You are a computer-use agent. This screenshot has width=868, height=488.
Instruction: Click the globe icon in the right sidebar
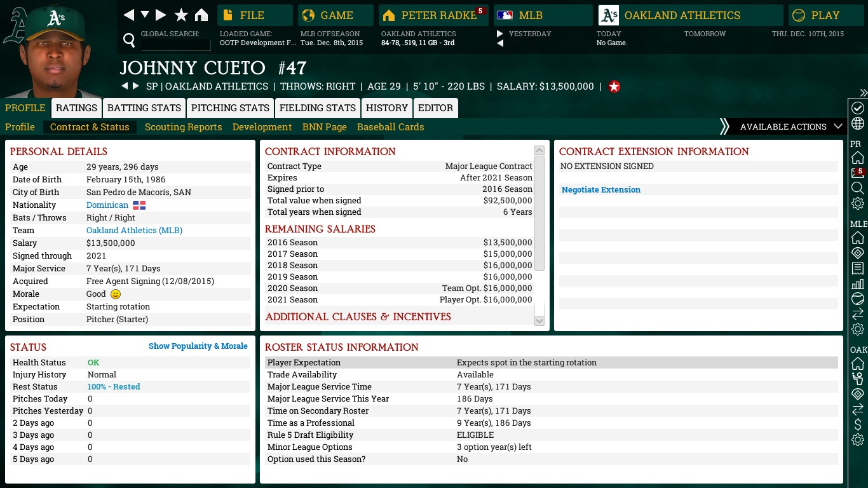pos(857,123)
